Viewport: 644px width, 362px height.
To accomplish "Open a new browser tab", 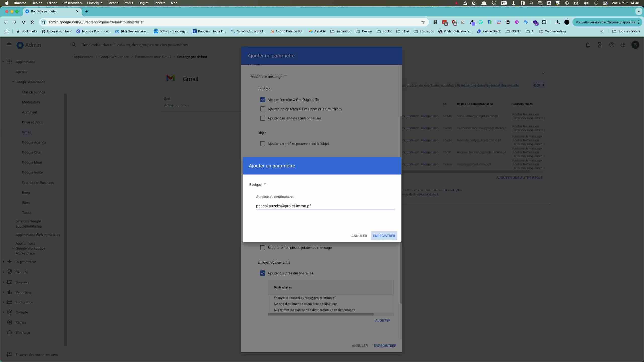I will click(87, 11).
